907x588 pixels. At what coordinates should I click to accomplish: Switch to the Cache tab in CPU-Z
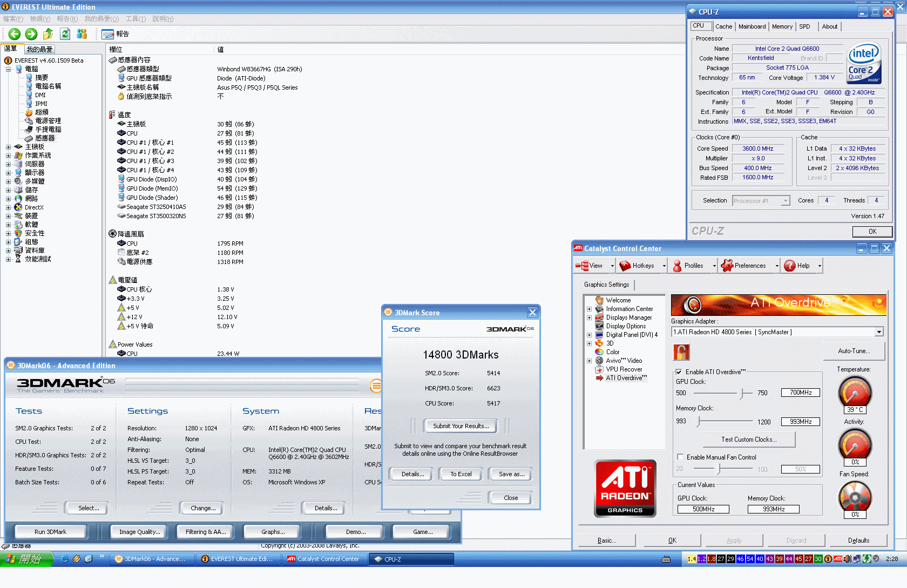tap(723, 26)
